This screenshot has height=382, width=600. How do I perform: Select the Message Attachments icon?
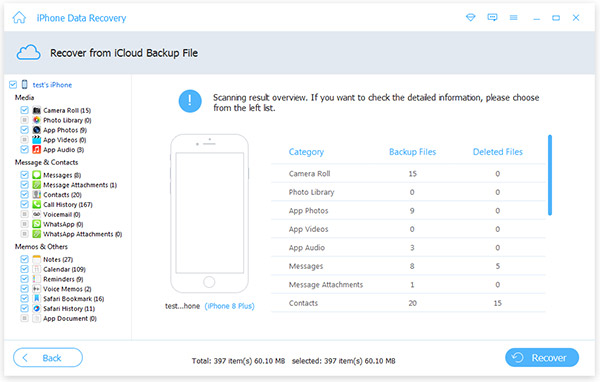tap(36, 185)
